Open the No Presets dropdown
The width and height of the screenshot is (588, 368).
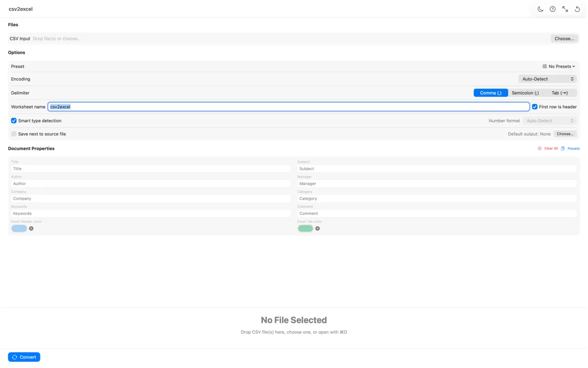pos(559,66)
